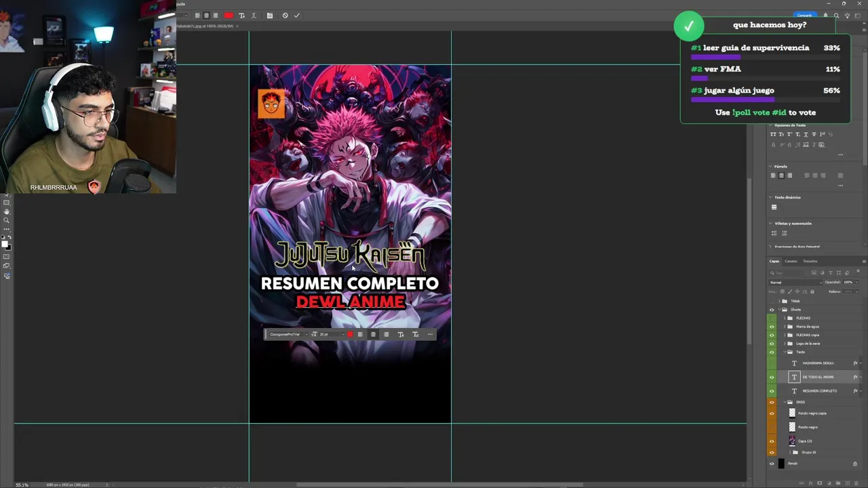The image size is (868, 488).
Task: Enable Underline in the Opciones de Texto section
Action: [x=806, y=134]
